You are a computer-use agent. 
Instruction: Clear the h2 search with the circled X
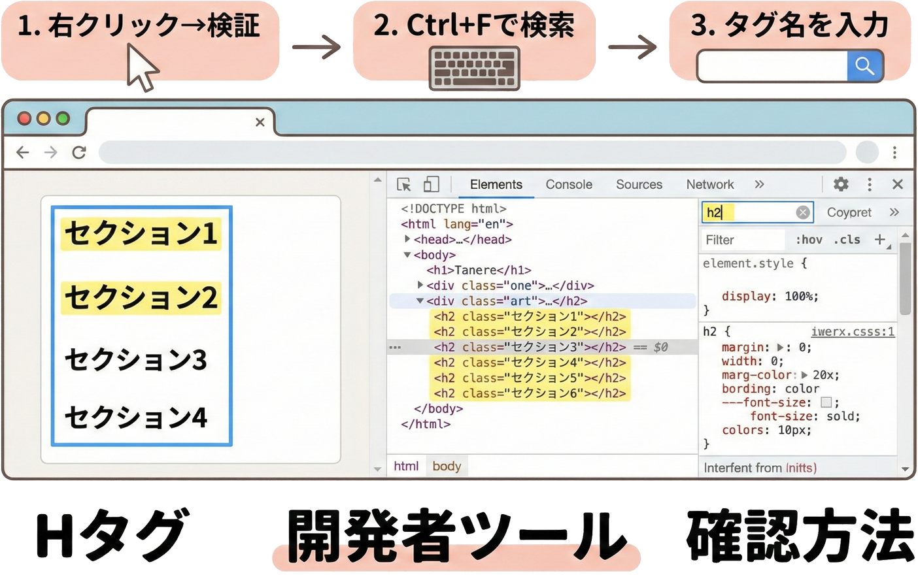point(803,212)
